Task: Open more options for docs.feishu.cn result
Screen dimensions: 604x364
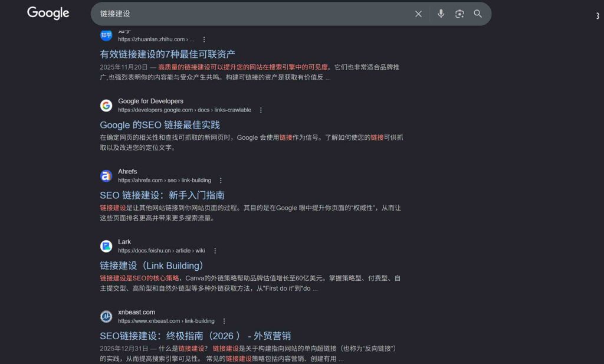Action: 215,250
